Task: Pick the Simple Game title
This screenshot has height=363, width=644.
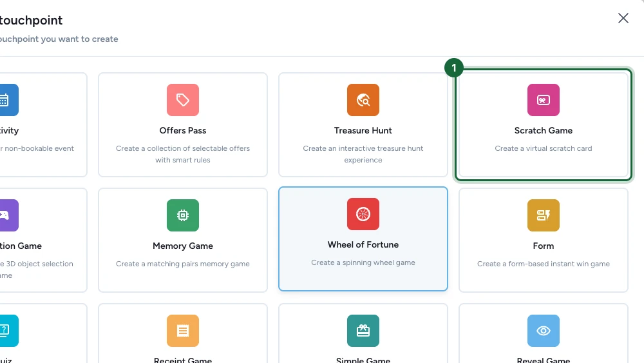Action: pyautogui.click(x=363, y=360)
